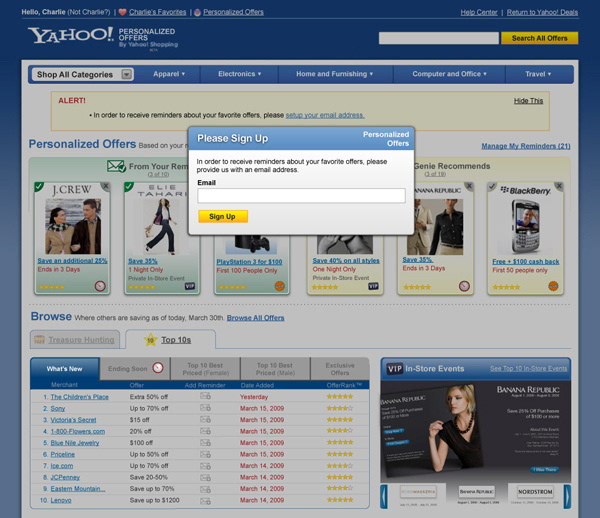This screenshot has height=518, width=600.
Task: Click the Personalized Offers globe icon in header
Action: pyautogui.click(x=197, y=12)
